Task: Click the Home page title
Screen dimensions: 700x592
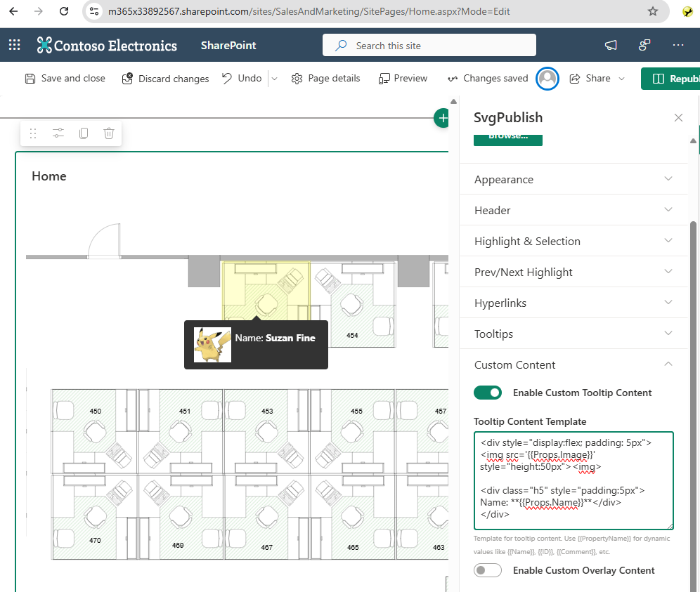Action: (49, 176)
